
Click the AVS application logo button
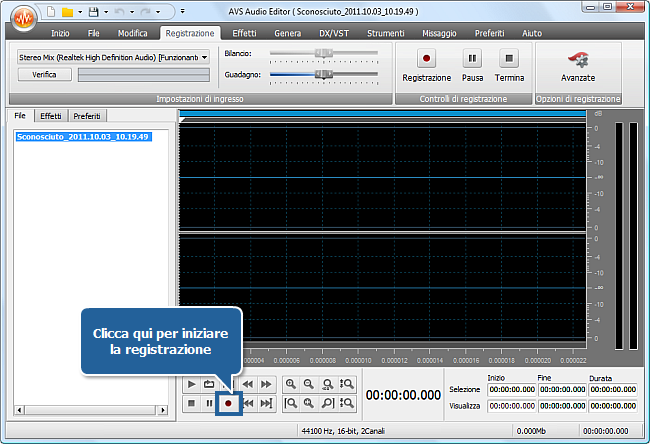tap(21, 18)
